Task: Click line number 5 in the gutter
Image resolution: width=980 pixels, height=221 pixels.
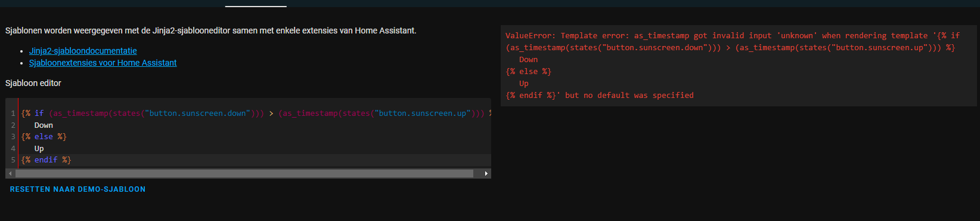Action: [13, 160]
